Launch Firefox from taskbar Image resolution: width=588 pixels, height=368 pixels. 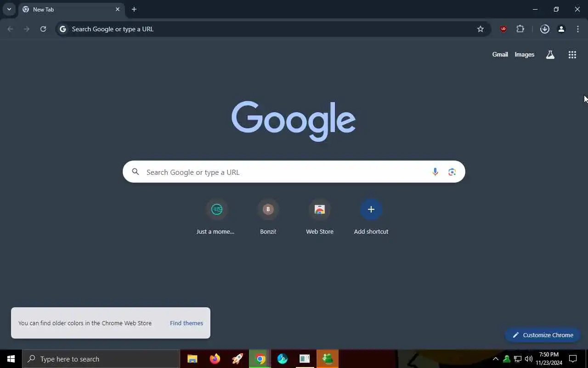coord(215,359)
